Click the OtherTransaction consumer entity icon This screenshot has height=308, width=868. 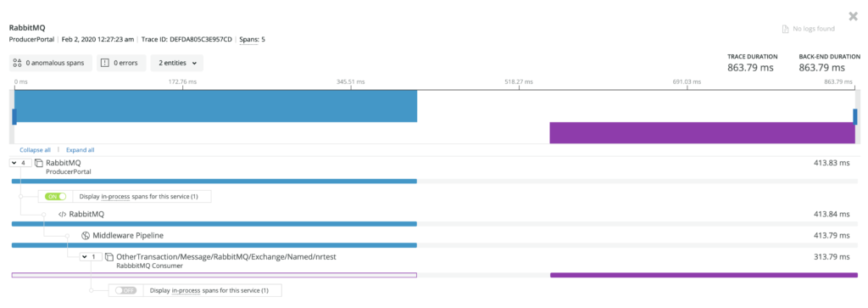tap(109, 257)
